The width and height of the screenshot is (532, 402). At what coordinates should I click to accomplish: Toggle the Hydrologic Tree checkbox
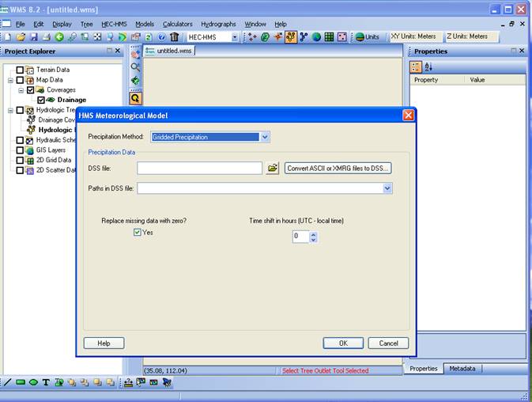(20, 110)
